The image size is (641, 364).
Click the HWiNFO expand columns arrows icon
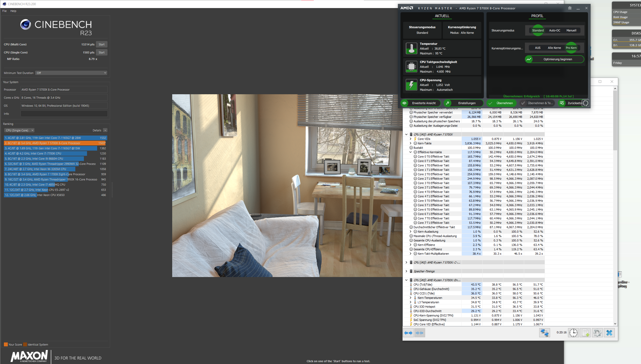pyautogui.click(x=408, y=333)
